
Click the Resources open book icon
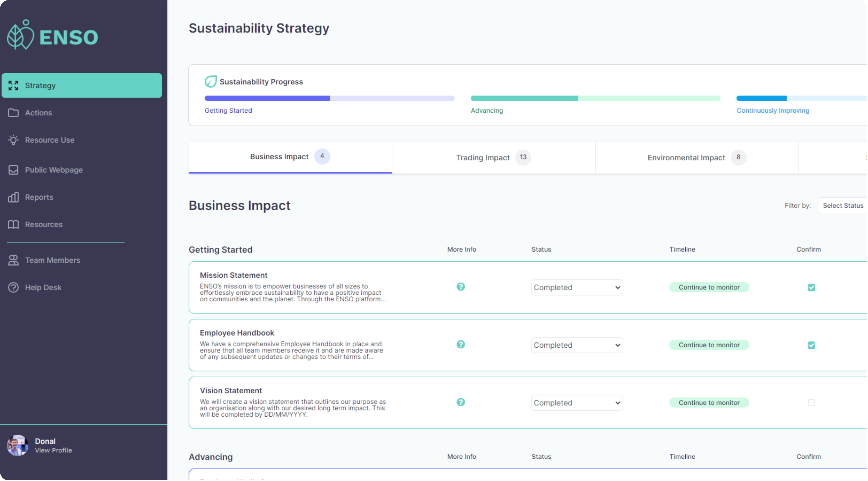(14, 225)
